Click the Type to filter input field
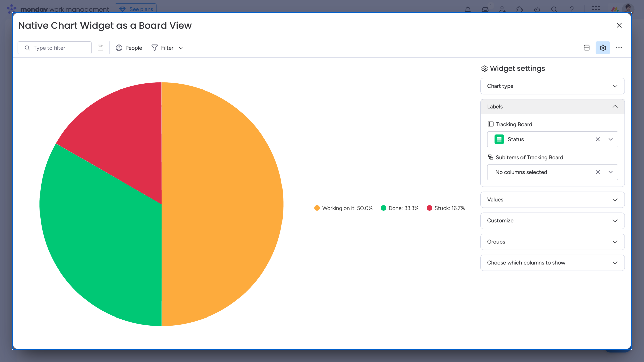The width and height of the screenshot is (644, 362). coord(54,48)
